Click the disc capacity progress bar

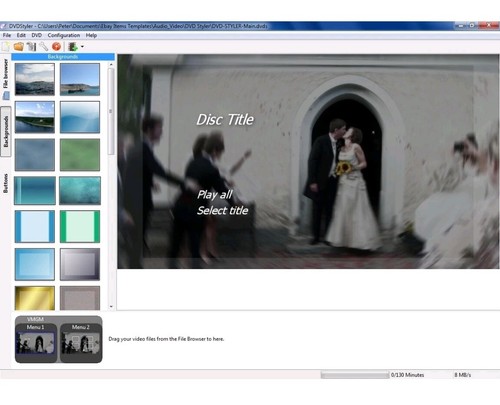pos(355,375)
